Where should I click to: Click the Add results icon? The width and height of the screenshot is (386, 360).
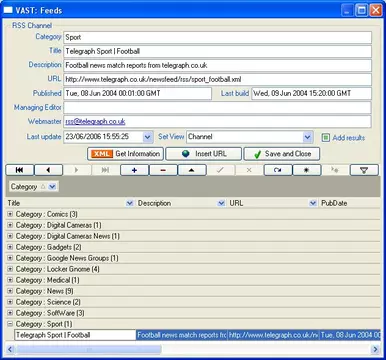pyautogui.click(x=326, y=138)
